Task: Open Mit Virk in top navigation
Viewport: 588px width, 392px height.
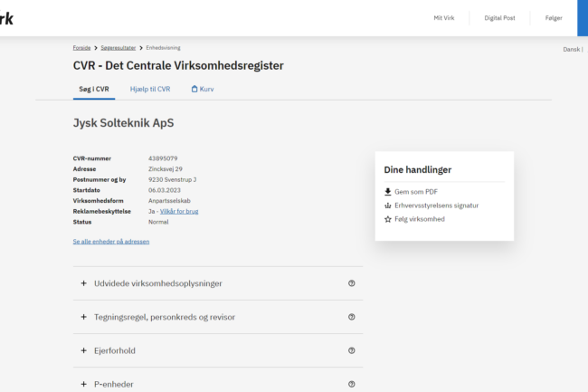Action: pyautogui.click(x=443, y=18)
